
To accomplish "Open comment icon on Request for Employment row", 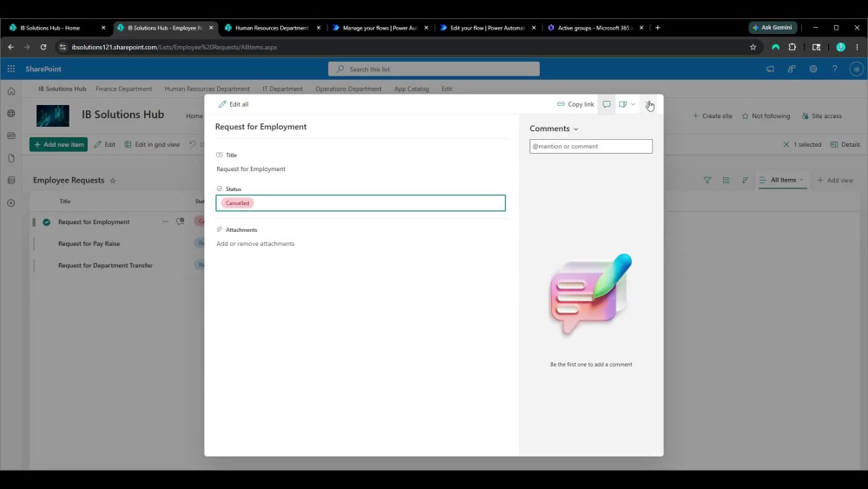I will [181, 221].
